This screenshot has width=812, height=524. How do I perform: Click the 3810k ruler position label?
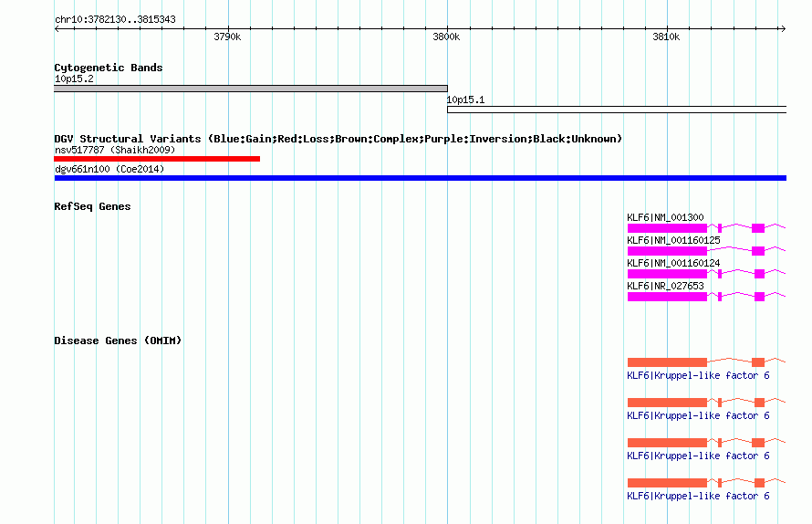point(666,37)
